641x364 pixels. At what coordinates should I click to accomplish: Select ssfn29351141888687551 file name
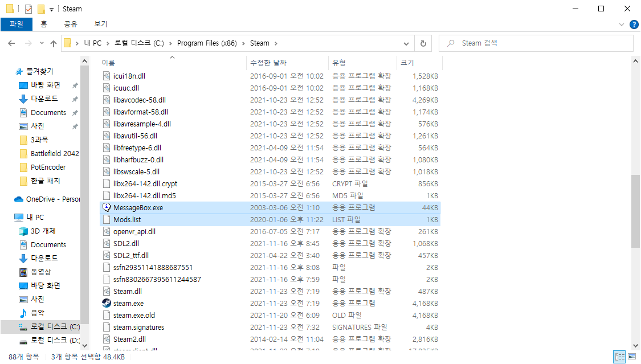tap(153, 268)
